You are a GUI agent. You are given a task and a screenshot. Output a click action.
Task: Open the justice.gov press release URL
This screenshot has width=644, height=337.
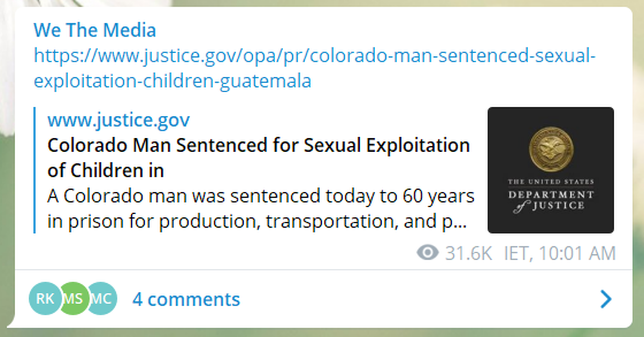pyautogui.click(x=315, y=56)
